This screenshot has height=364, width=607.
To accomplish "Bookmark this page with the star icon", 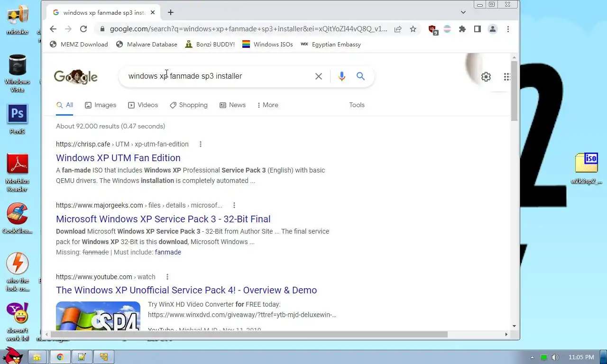I will 413,29.
